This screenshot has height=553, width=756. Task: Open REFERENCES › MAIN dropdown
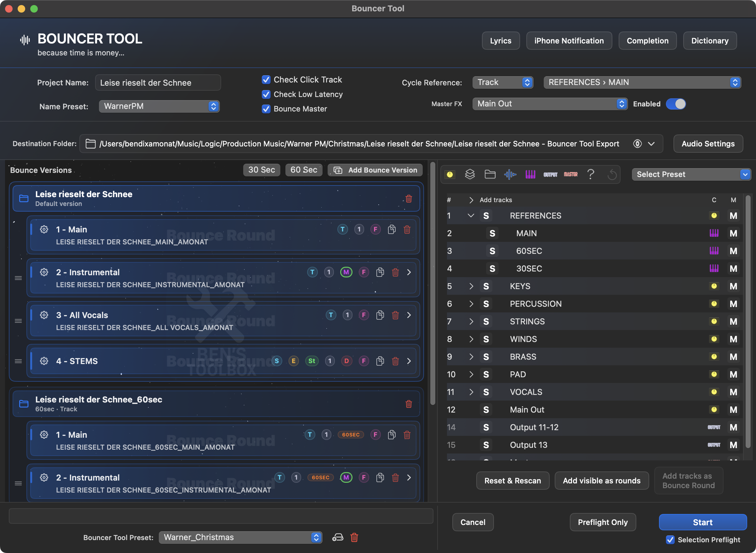coord(642,82)
